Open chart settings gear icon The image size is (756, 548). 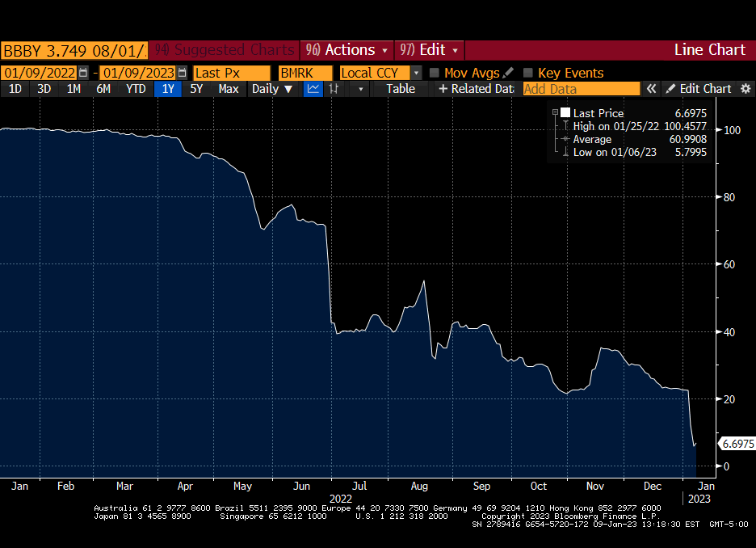(x=745, y=89)
